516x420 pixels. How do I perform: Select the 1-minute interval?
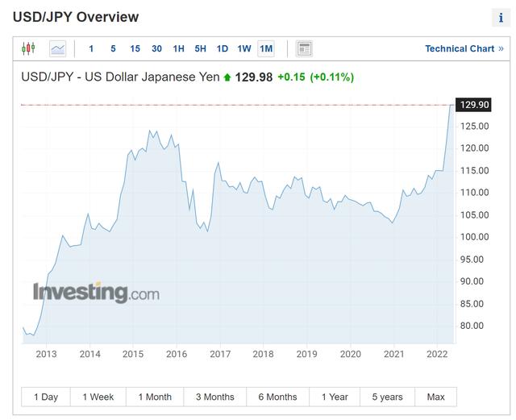[91, 48]
